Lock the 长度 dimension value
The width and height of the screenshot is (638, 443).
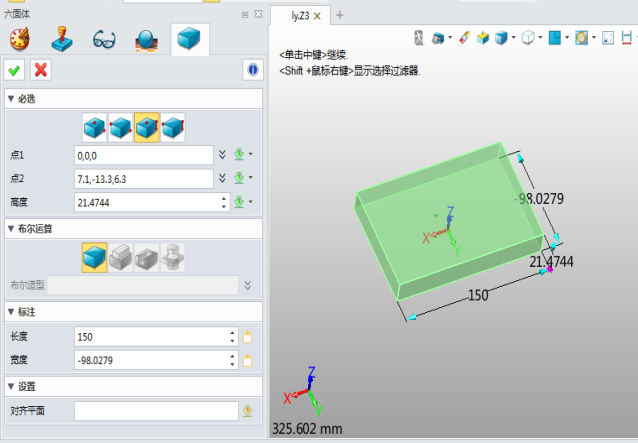[247, 337]
